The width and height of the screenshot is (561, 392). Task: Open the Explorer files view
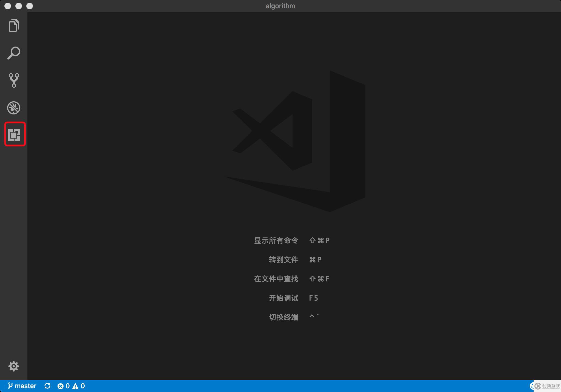(14, 25)
